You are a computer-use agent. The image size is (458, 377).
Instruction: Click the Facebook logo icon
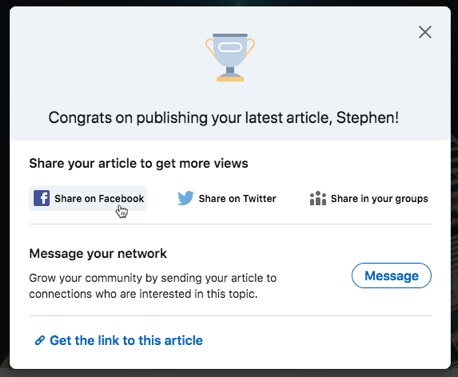point(42,198)
